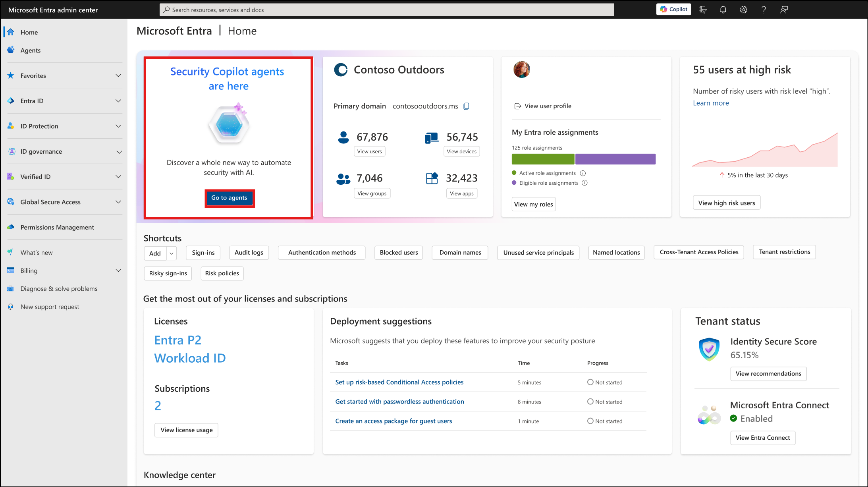The image size is (868, 487).
Task: Click the View devices button
Action: pos(461,151)
